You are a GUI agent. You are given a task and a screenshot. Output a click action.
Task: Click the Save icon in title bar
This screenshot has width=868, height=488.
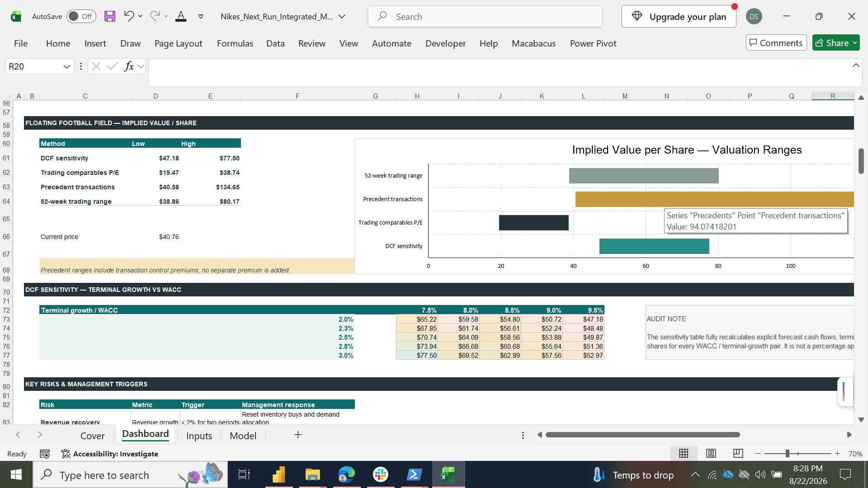[109, 17]
